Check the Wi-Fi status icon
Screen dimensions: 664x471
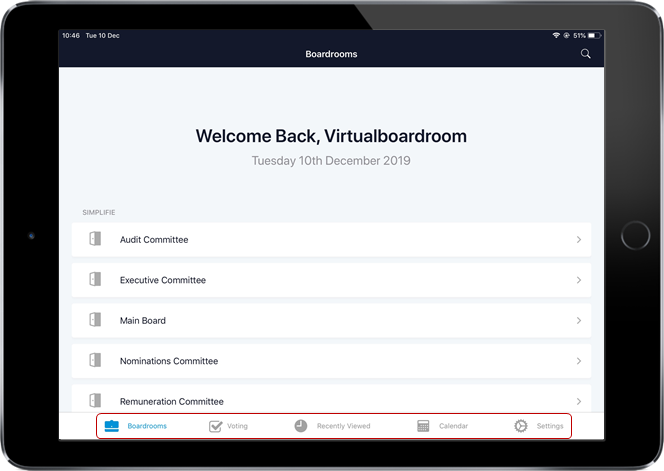[556, 36]
